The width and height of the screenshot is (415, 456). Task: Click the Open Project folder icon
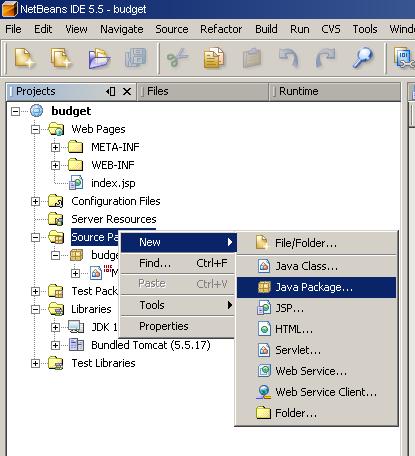(x=99, y=58)
